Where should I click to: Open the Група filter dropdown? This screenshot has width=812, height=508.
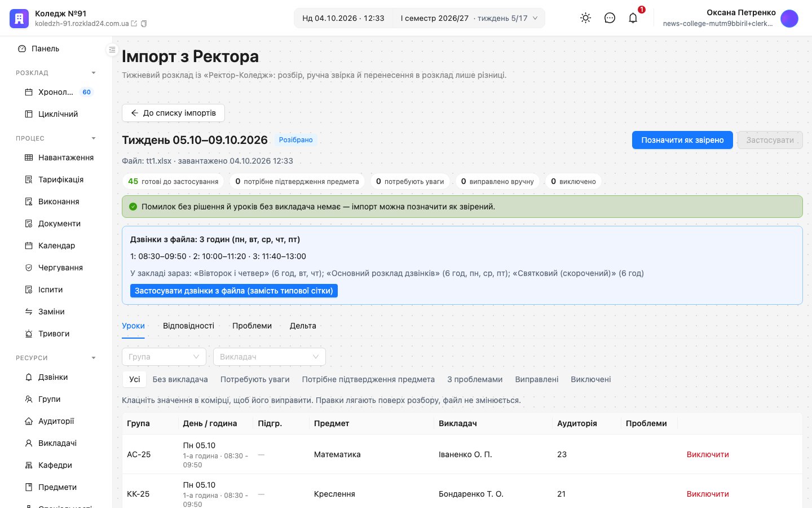(164, 357)
